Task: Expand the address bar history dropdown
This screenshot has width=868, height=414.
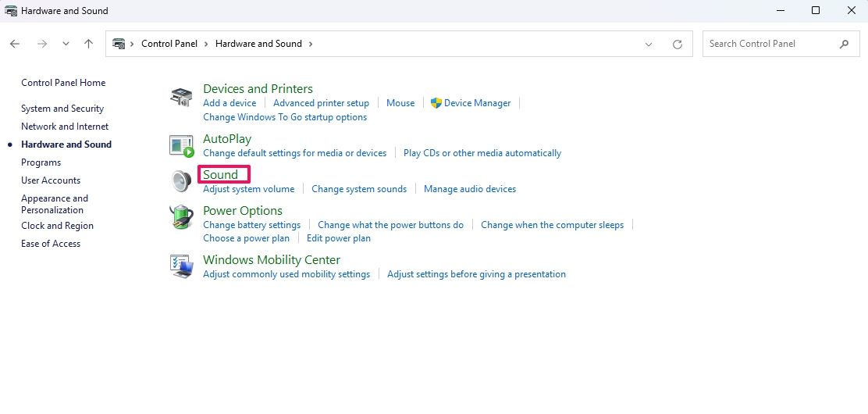Action: pyautogui.click(x=649, y=45)
